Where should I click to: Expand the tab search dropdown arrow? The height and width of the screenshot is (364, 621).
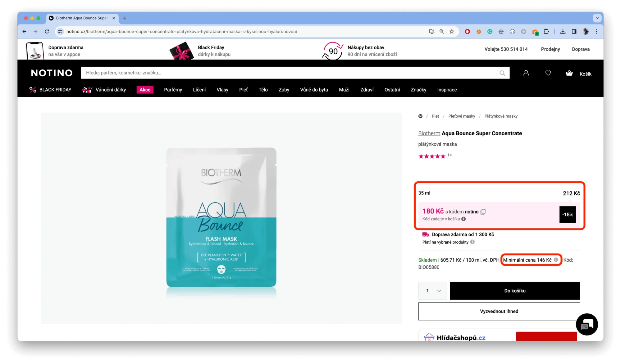[x=597, y=18]
